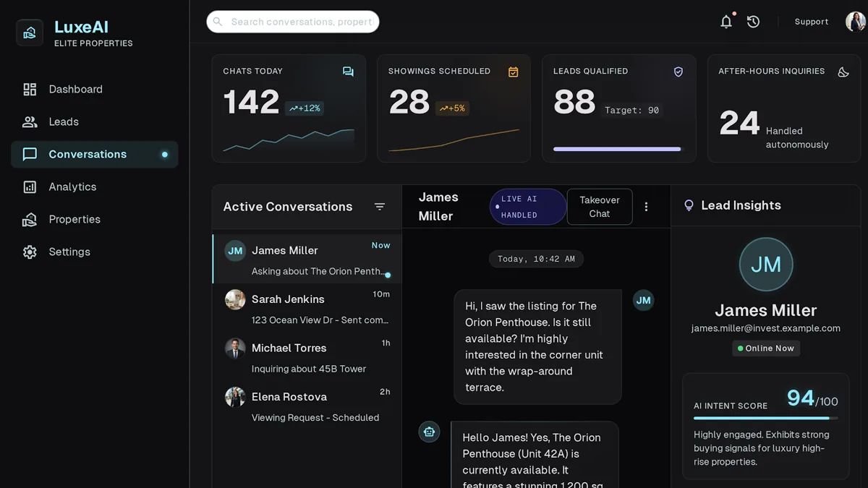Viewport: 868px width, 488px height.
Task: Open the Dashboard grid icon
Action: (x=30, y=90)
